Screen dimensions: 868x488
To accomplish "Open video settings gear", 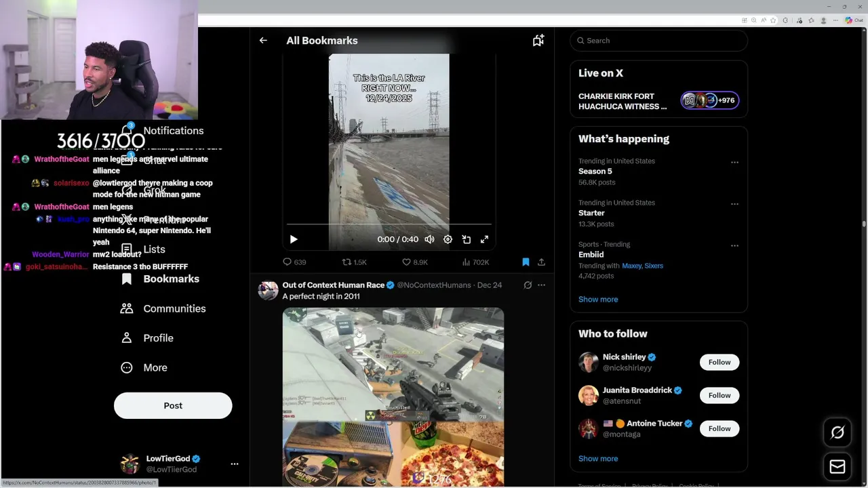I will (x=448, y=239).
